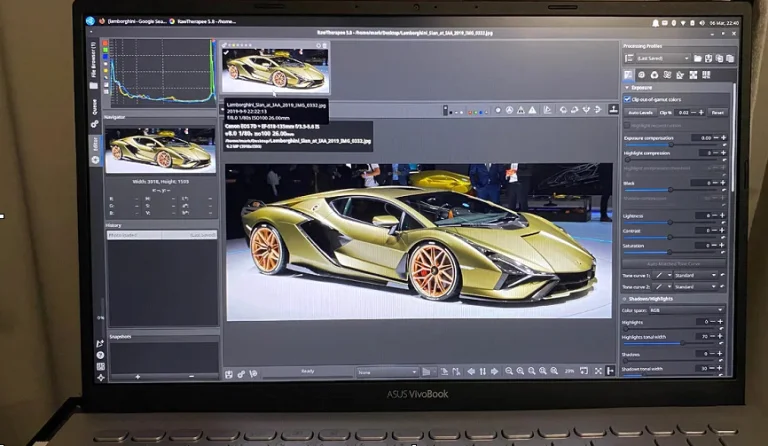Increase Highlights value with plus button
Viewport: 768px width, 446px height.
pyautogui.click(x=720, y=322)
